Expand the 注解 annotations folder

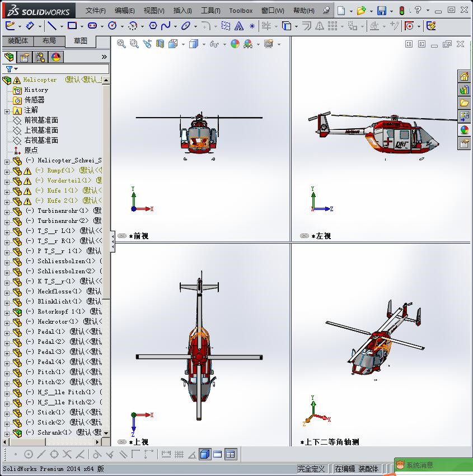7,111
